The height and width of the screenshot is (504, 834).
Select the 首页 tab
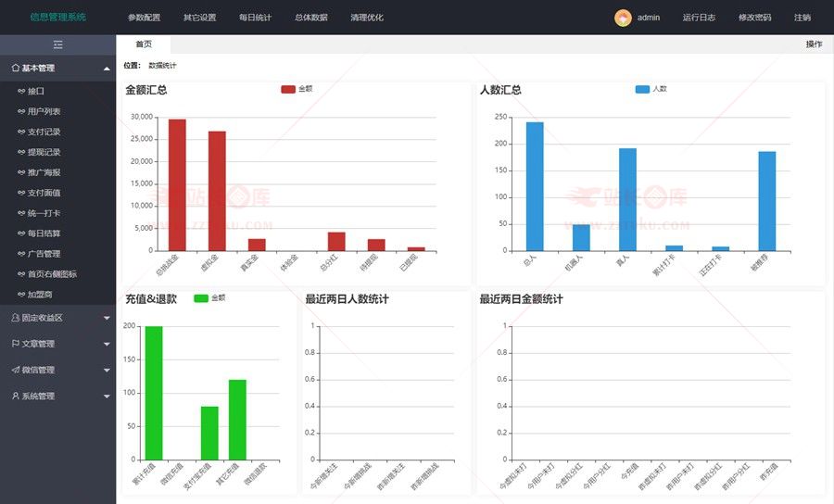(144, 44)
